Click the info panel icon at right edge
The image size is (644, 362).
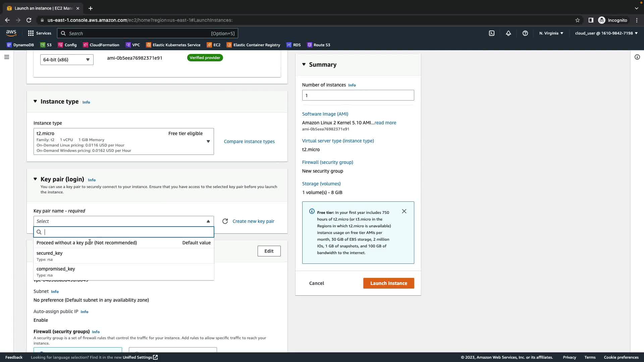coord(637,57)
